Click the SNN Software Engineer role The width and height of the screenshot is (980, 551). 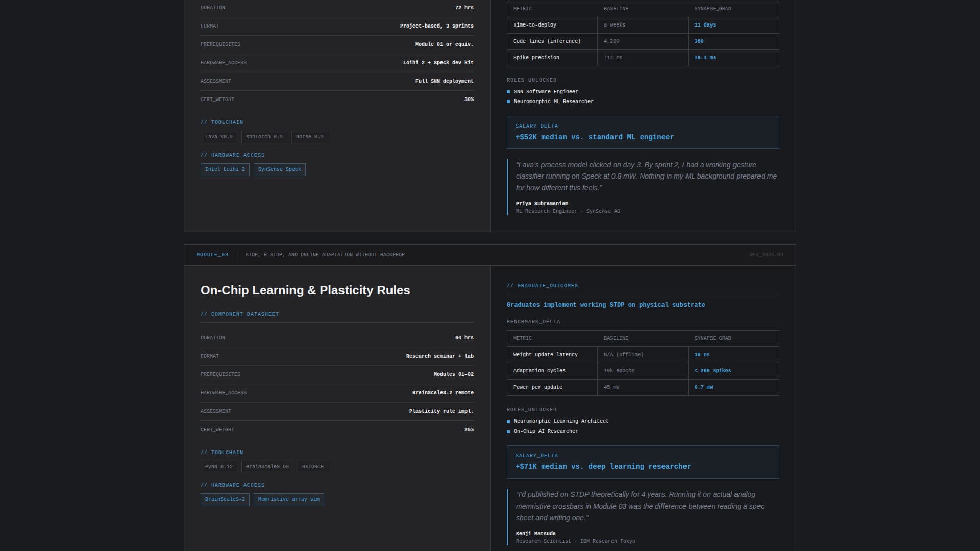(x=546, y=92)
